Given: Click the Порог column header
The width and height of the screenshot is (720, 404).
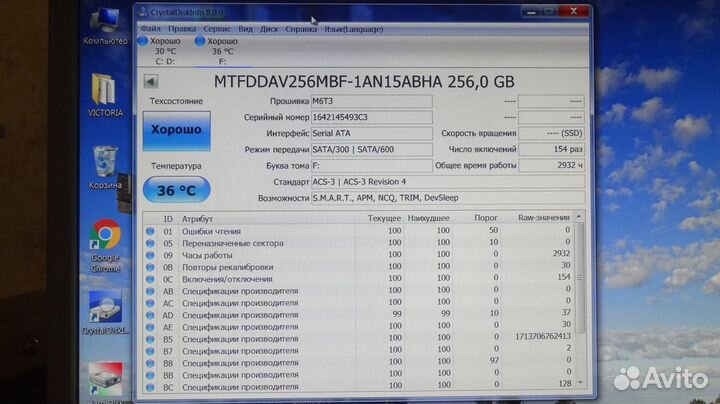Looking at the screenshot, I should (486, 218).
